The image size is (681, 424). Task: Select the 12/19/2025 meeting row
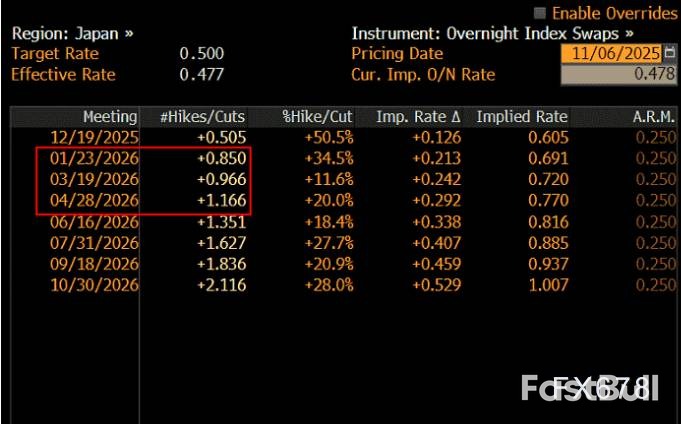pyautogui.click(x=96, y=137)
